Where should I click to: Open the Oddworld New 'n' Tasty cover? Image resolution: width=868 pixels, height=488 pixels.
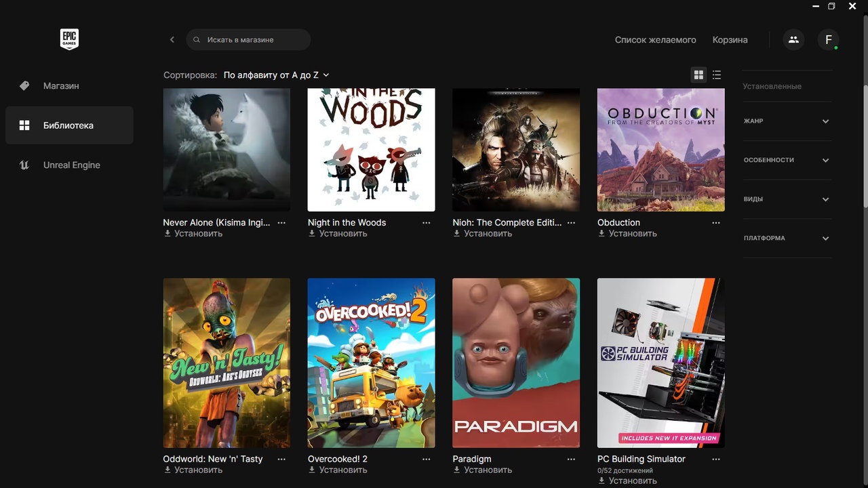click(x=226, y=363)
